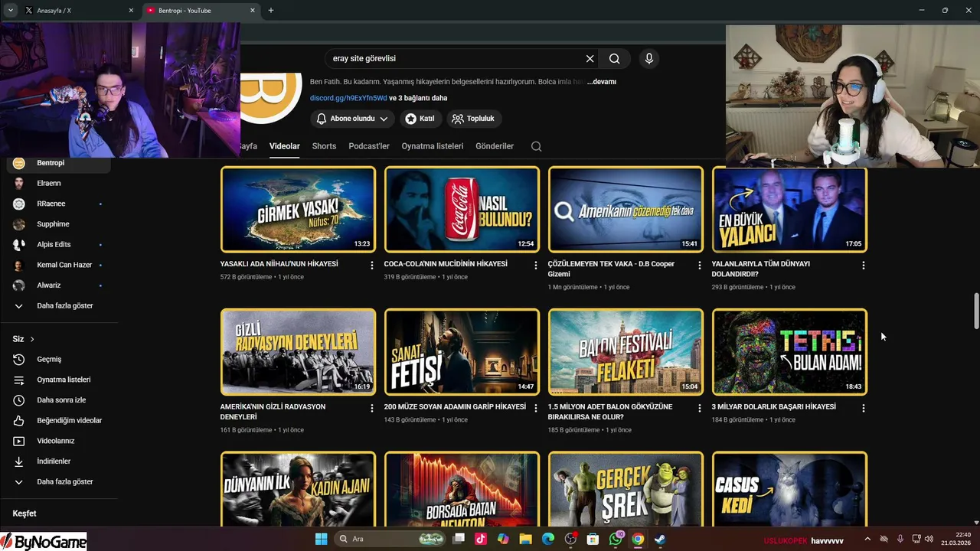Viewport: 980px width, 551px height.
Task: Open the Windows Start menu
Action: pyautogui.click(x=321, y=539)
